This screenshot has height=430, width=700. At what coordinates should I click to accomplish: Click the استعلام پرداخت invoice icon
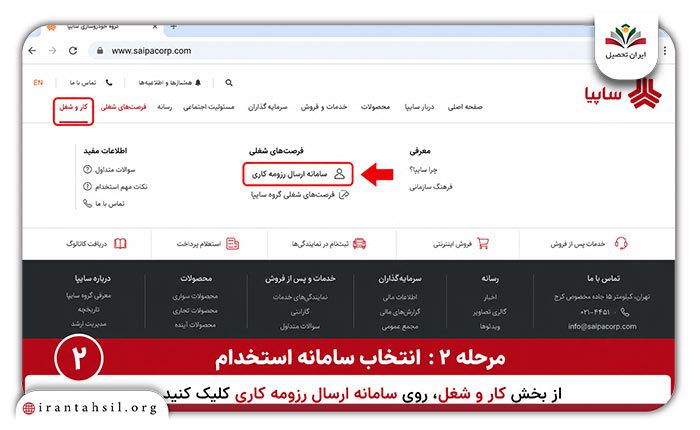(232, 244)
